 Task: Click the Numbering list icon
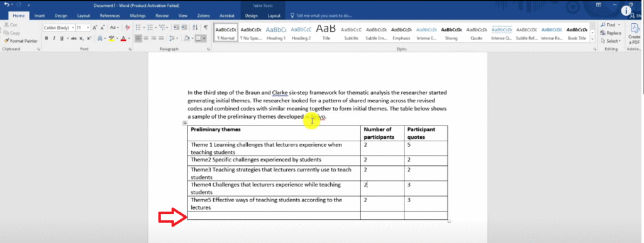(x=150, y=28)
